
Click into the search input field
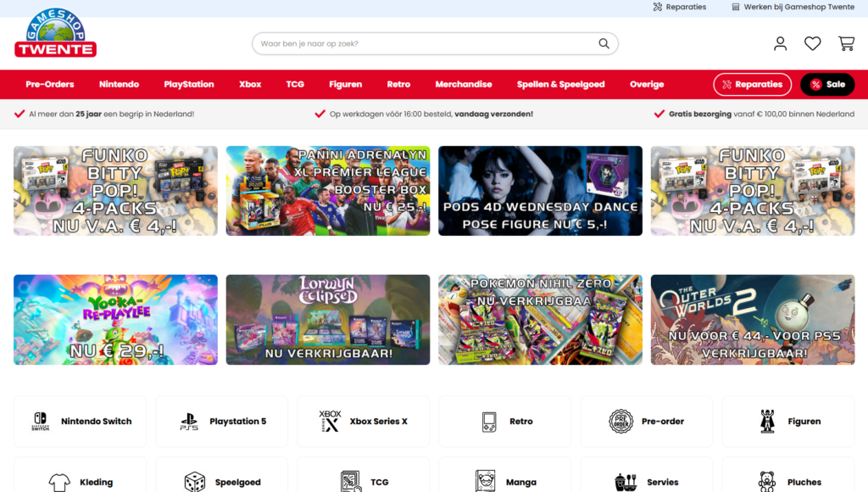[424, 44]
